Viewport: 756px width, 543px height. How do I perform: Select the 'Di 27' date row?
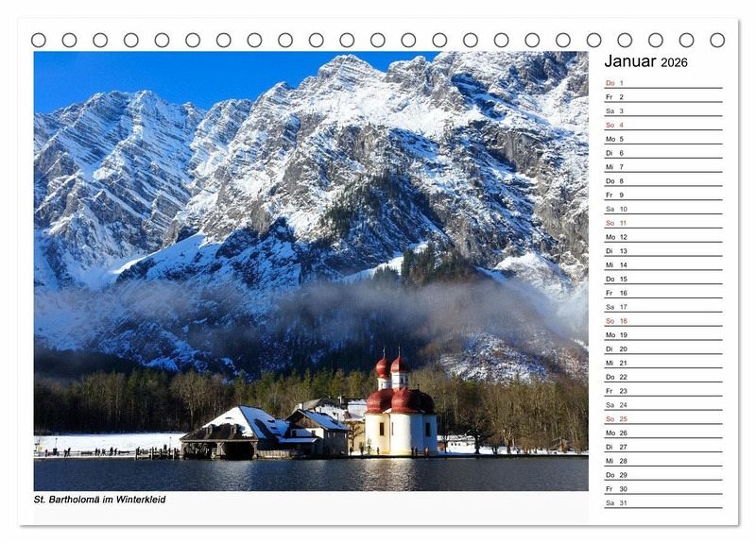(x=663, y=446)
